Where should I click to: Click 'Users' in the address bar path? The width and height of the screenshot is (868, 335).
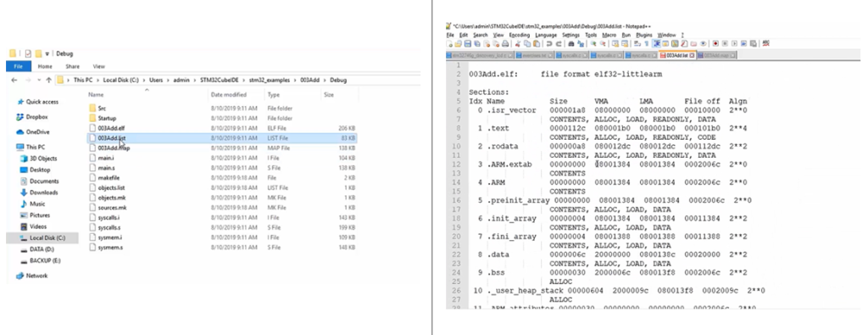156,81
